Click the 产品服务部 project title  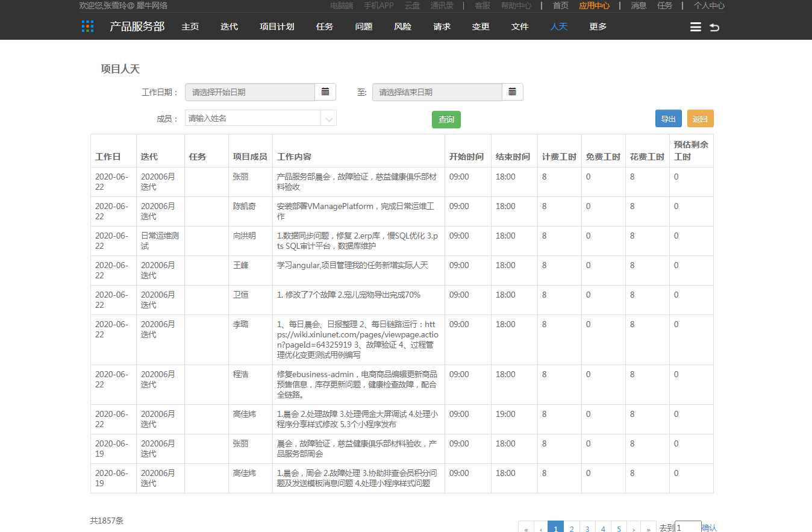(x=137, y=27)
